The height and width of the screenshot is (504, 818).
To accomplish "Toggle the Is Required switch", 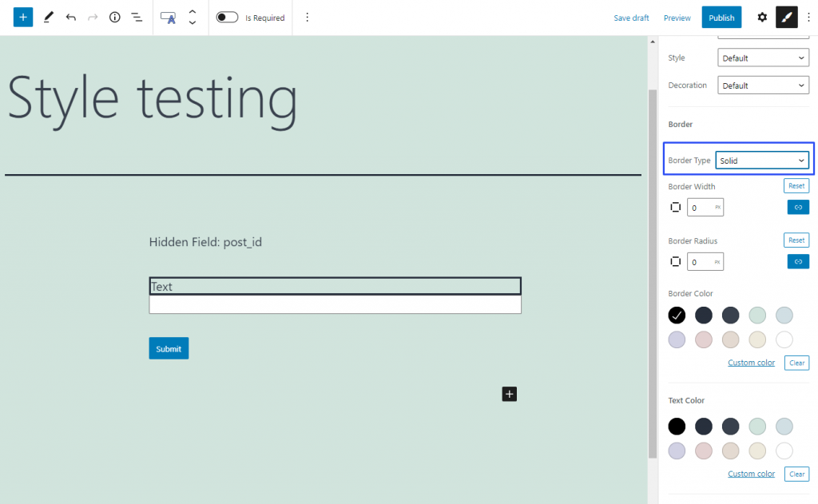I will (x=227, y=18).
